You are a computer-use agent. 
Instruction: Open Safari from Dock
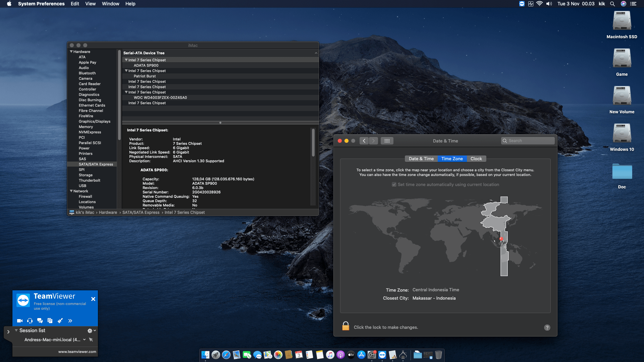point(226,355)
